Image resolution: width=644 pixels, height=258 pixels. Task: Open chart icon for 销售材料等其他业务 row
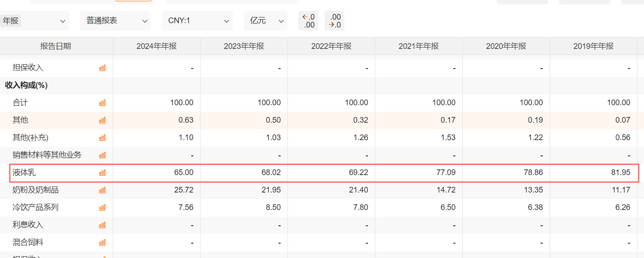[x=102, y=155]
